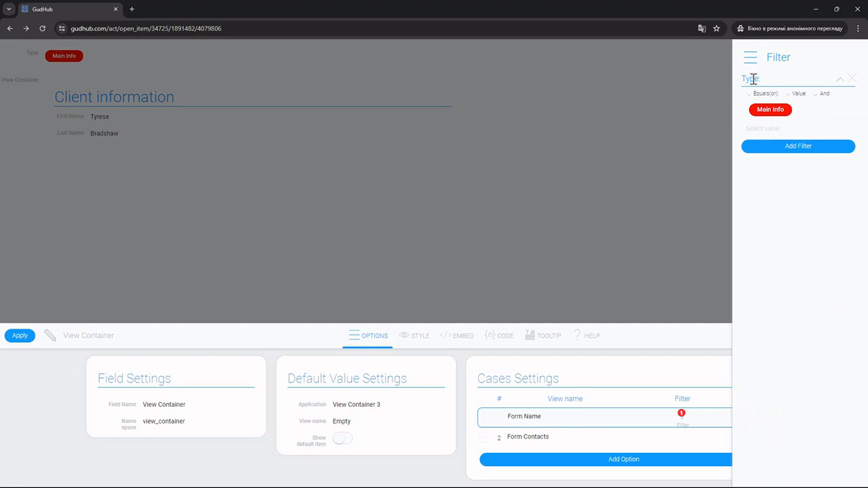Remove the Type filter with the X icon
The height and width of the screenshot is (488, 868).
(852, 78)
